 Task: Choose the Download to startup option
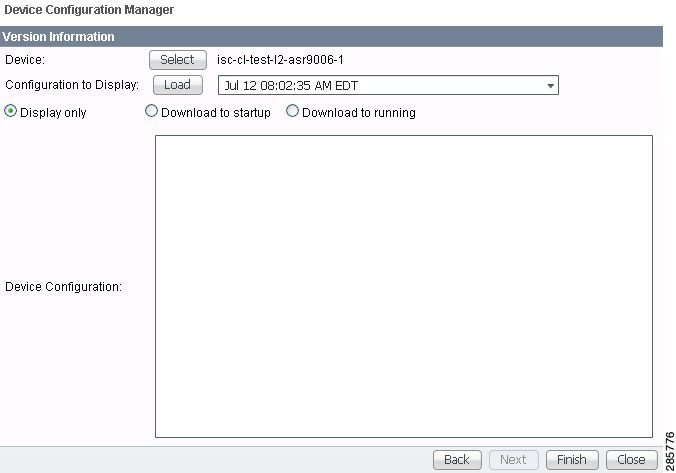tap(152, 112)
